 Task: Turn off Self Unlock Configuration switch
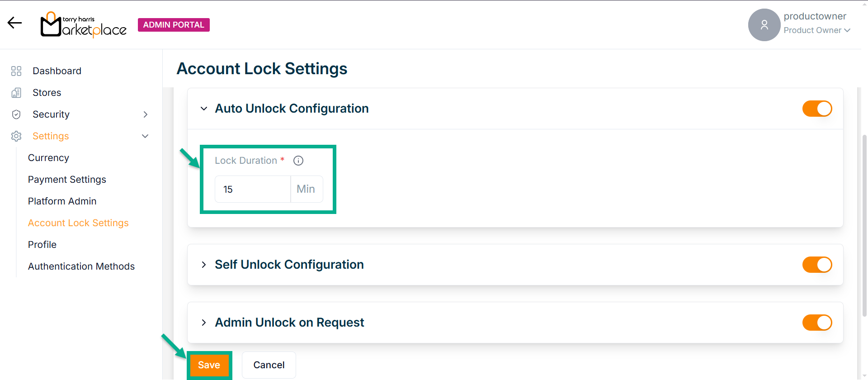tap(817, 265)
